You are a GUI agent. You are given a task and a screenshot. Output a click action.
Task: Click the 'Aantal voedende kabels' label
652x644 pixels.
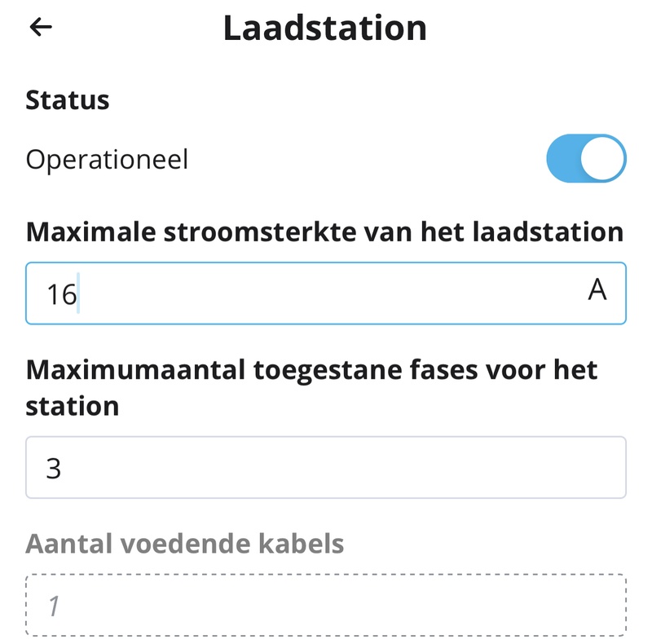tap(185, 543)
